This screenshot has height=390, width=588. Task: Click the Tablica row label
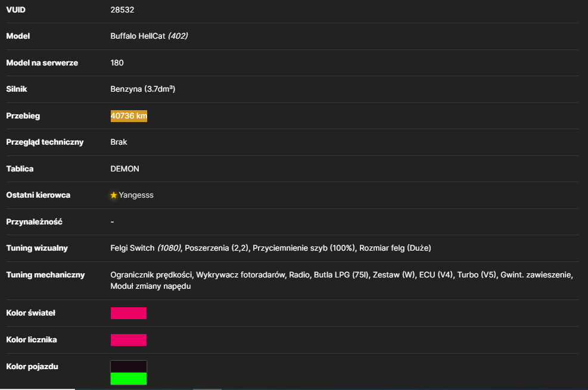pyautogui.click(x=20, y=169)
